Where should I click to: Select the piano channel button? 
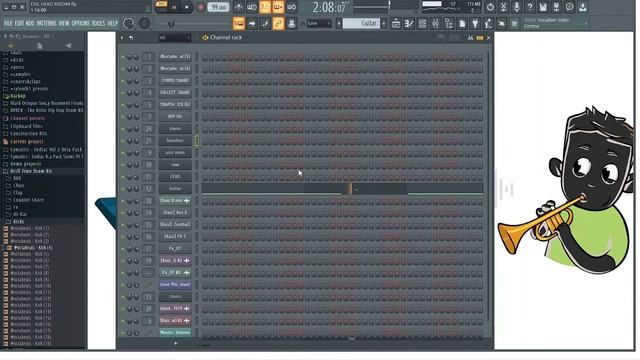pyautogui.click(x=175, y=129)
